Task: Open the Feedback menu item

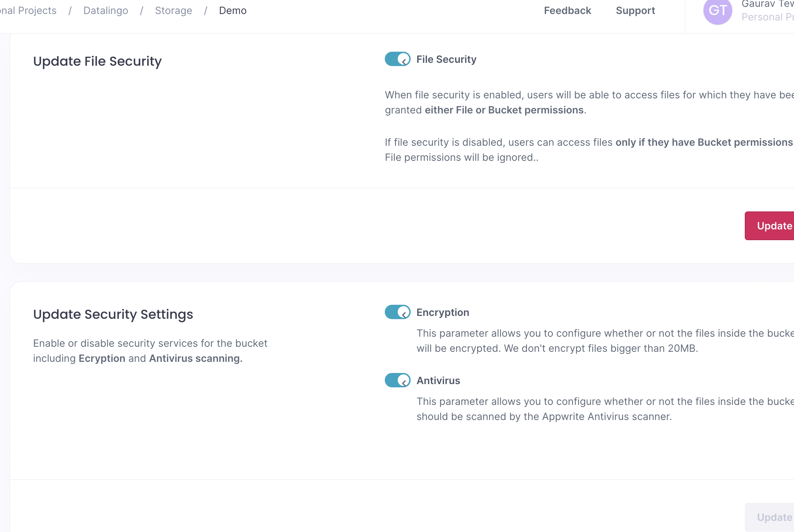Action: tap(567, 11)
